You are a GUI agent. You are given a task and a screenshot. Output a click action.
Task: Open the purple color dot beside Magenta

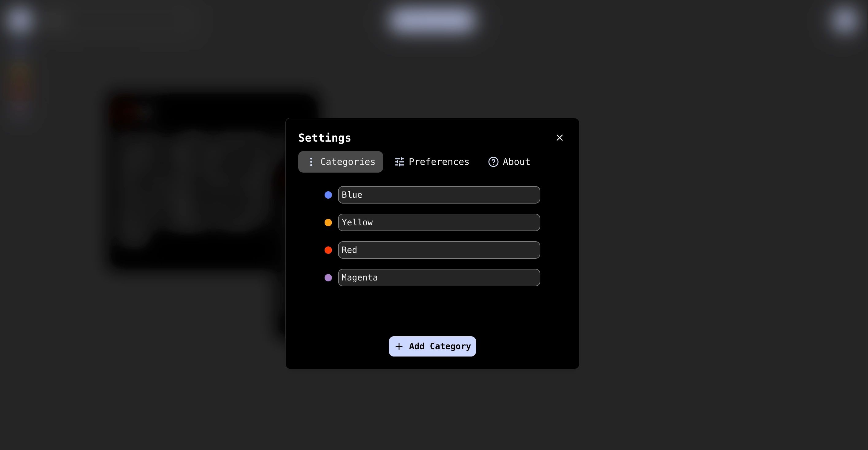tap(328, 278)
